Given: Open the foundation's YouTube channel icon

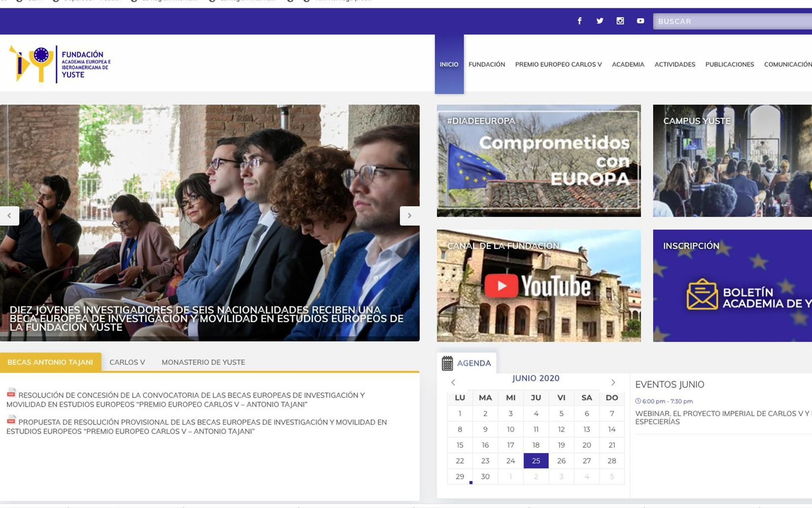Looking at the screenshot, I should click(640, 21).
